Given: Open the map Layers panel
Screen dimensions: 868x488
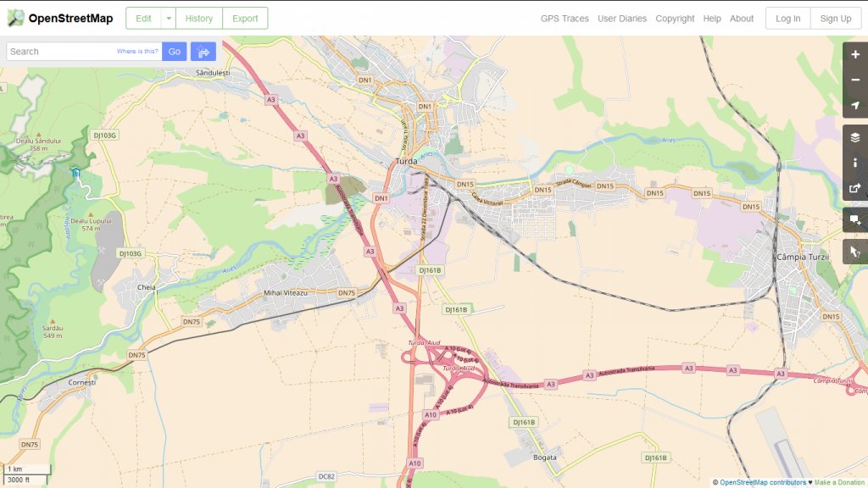Looking at the screenshot, I should [x=854, y=137].
